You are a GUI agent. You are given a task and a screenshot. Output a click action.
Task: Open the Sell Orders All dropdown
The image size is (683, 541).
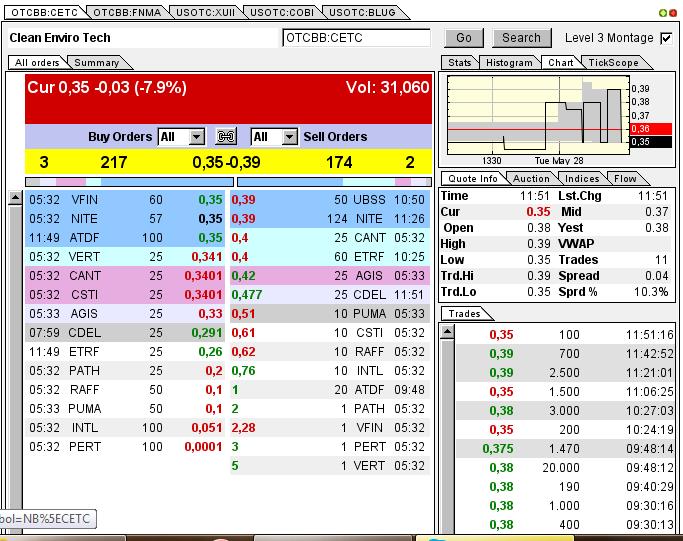click(274, 137)
